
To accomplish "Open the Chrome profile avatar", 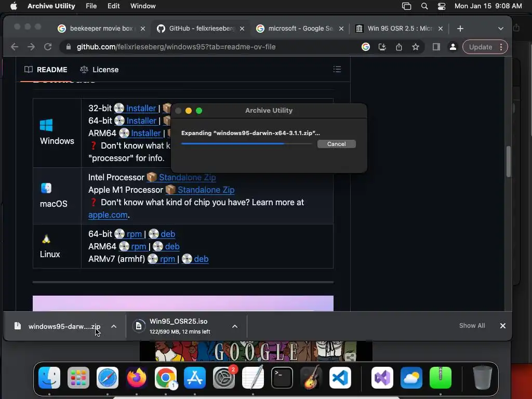I will point(453,47).
